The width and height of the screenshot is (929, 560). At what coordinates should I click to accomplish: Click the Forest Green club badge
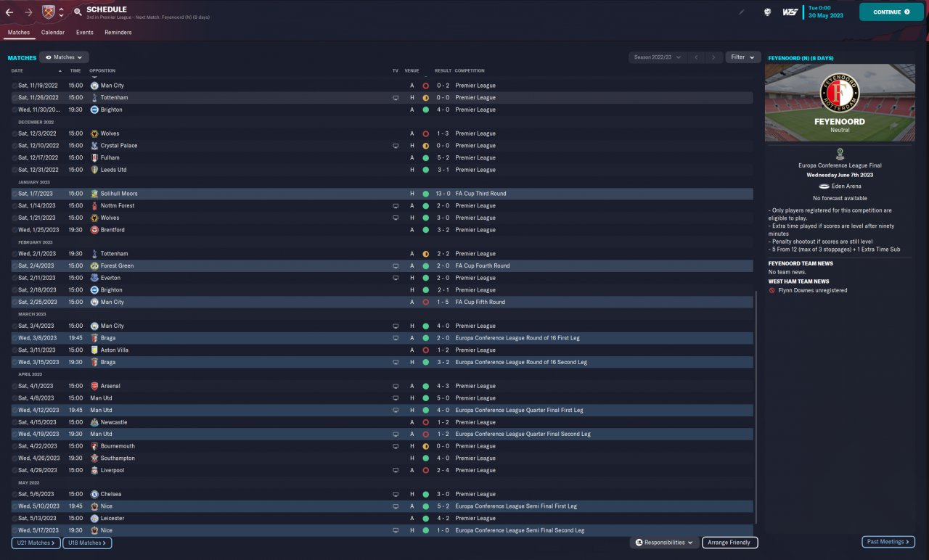coord(94,265)
